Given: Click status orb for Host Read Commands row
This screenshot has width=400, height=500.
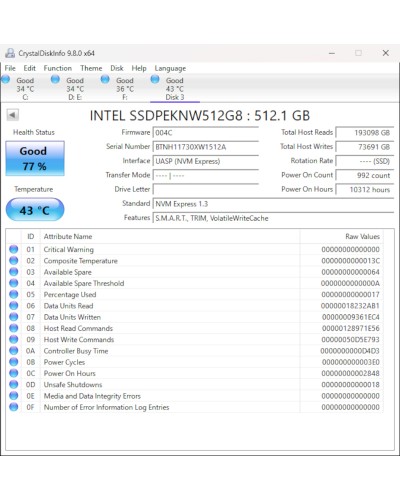Looking at the screenshot, I should click(14, 328).
